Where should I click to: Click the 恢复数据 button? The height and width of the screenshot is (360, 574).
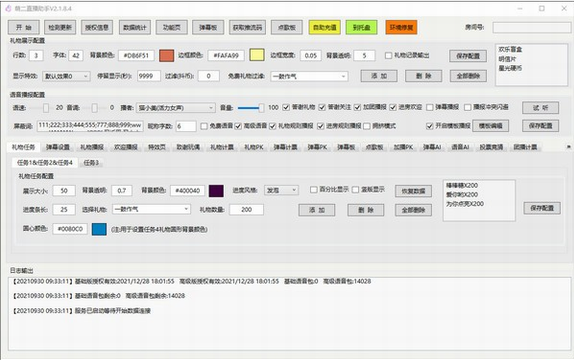click(x=413, y=191)
